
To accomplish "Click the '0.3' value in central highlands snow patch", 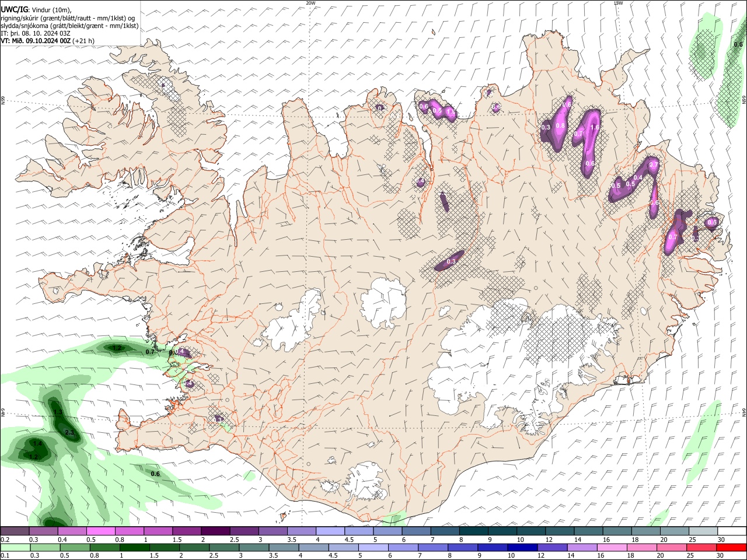I will pyautogui.click(x=451, y=262).
